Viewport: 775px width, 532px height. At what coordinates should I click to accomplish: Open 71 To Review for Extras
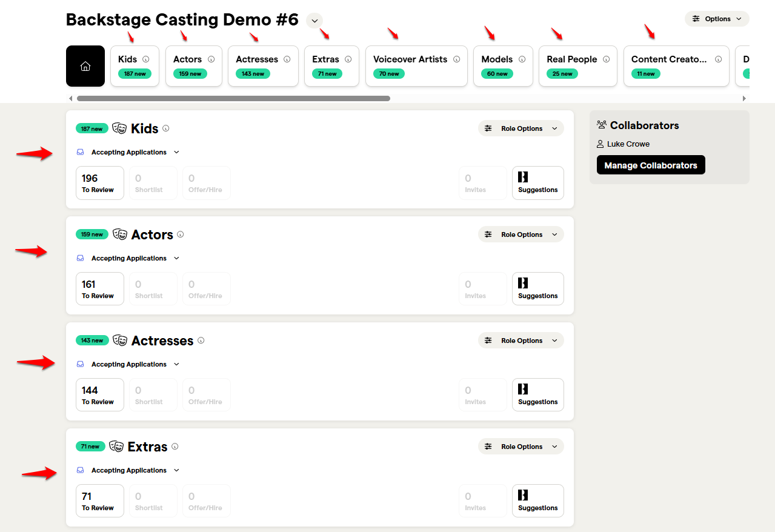pos(100,501)
